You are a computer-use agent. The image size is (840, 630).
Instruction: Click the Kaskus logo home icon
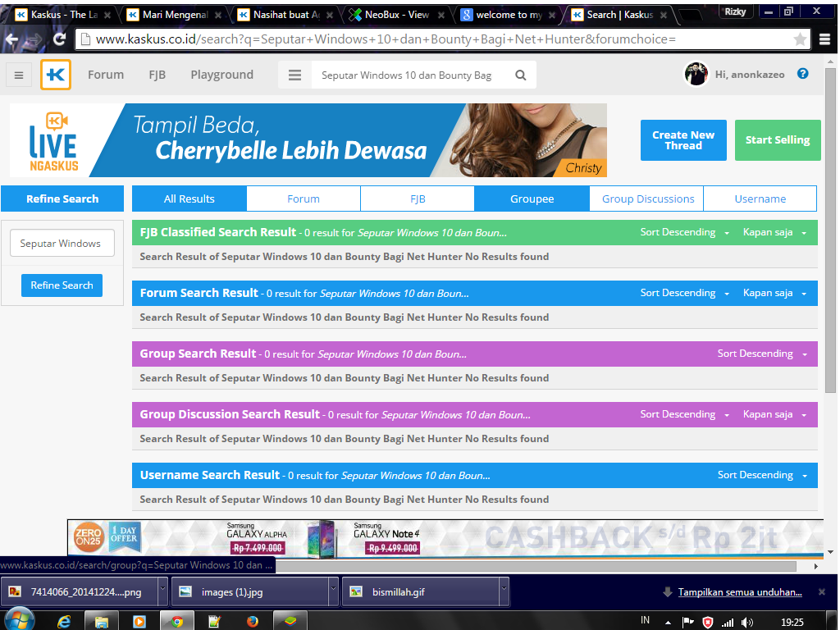[56, 75]
